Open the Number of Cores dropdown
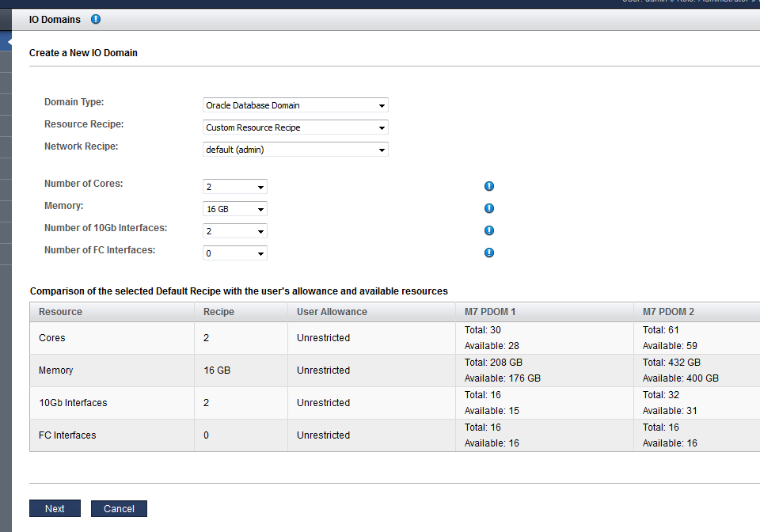This screenshot has height=532, width=760. 234,187
